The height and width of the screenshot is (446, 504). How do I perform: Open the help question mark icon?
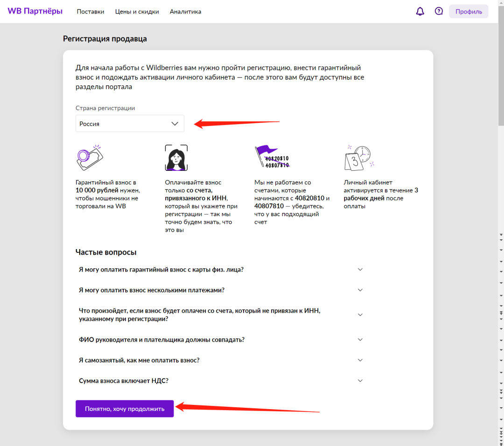[439, 12]
